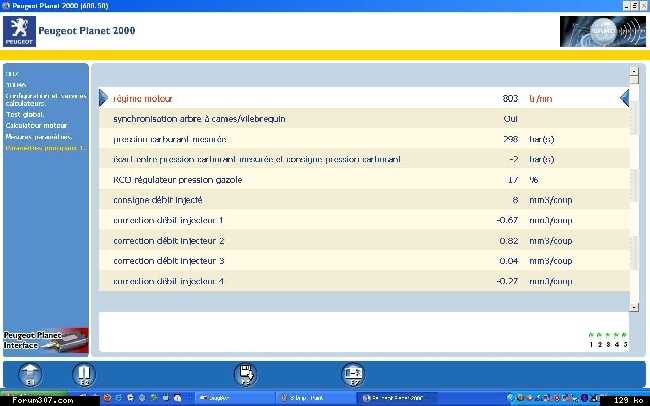
Task: Click status indicator number 5
Action: (625, 340)
